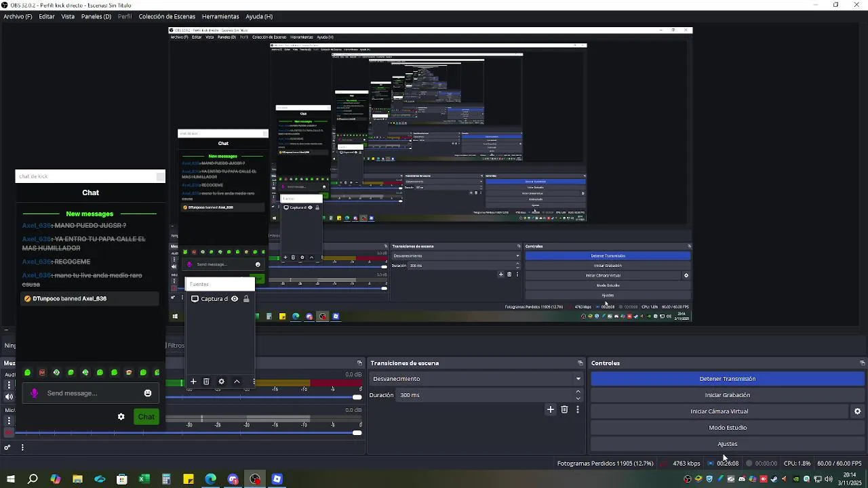Open three-dot overflow in Fuentes toolbar
The image size is (868, 488).
(254, 382)
